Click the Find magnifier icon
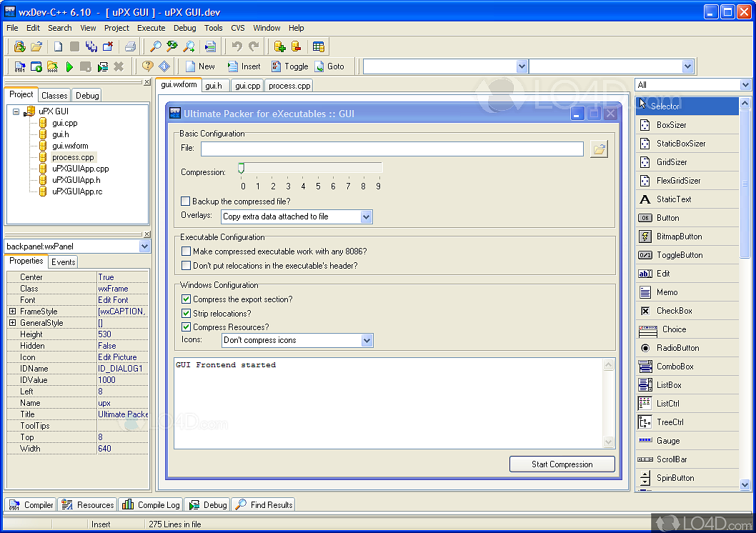This screenshot has height=533, width=756. click(155, 46)
